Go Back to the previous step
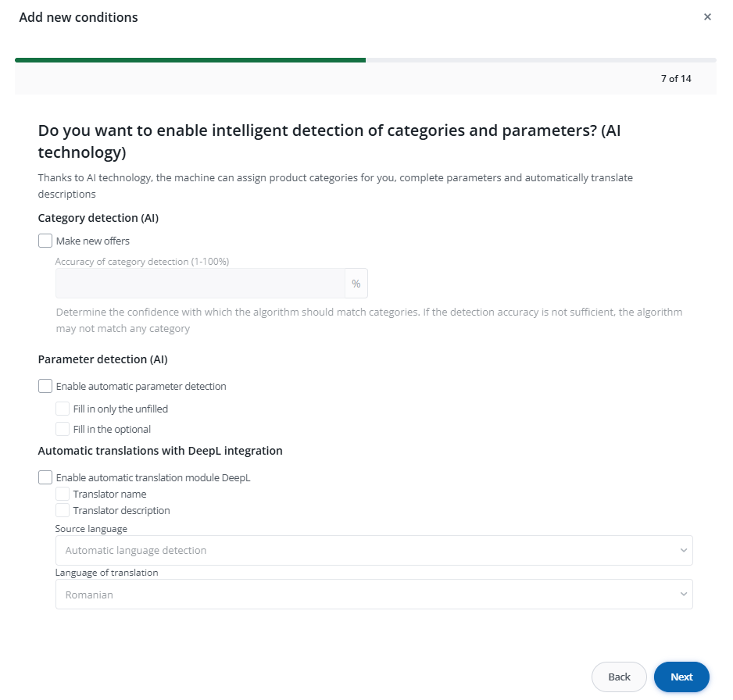 click(x=619, y=677)
